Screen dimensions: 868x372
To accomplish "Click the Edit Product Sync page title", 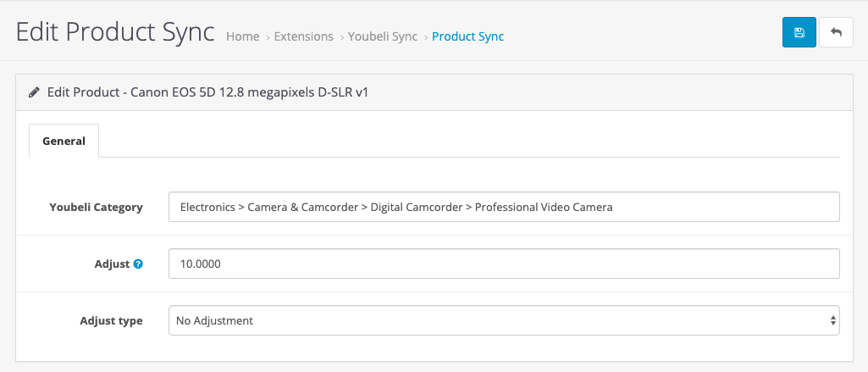I will (x=115, y=32).
